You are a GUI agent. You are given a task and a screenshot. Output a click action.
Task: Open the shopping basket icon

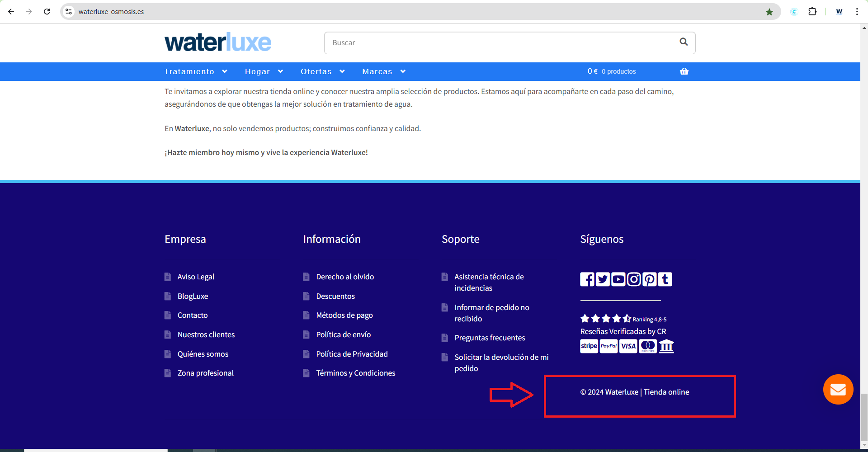(x=684, y=71)
